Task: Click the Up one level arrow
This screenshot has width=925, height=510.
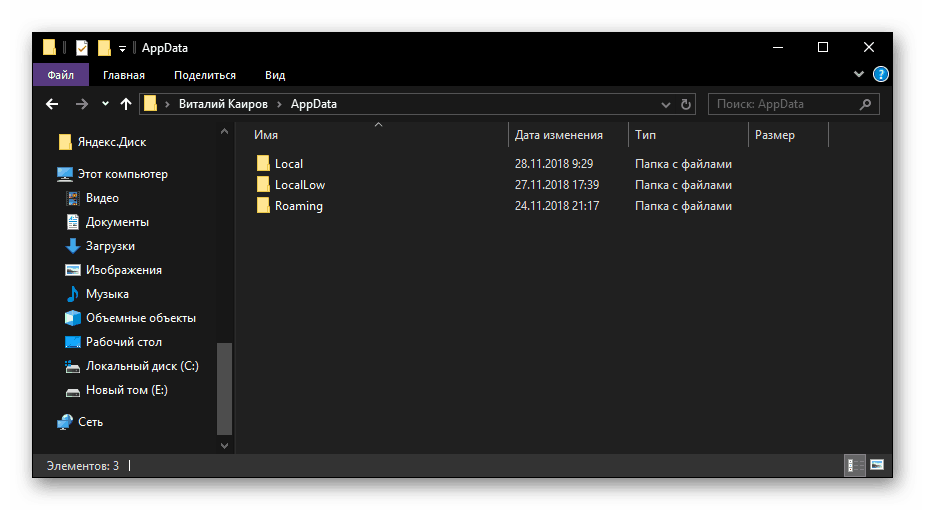Action: coord(126,104)
